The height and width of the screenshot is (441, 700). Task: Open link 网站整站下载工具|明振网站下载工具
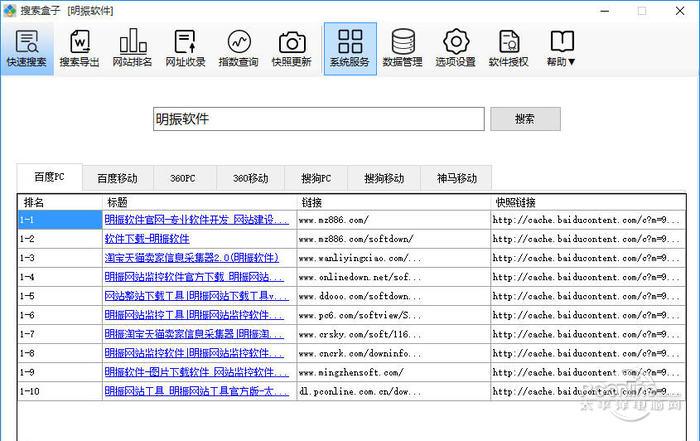pos(196,296)
